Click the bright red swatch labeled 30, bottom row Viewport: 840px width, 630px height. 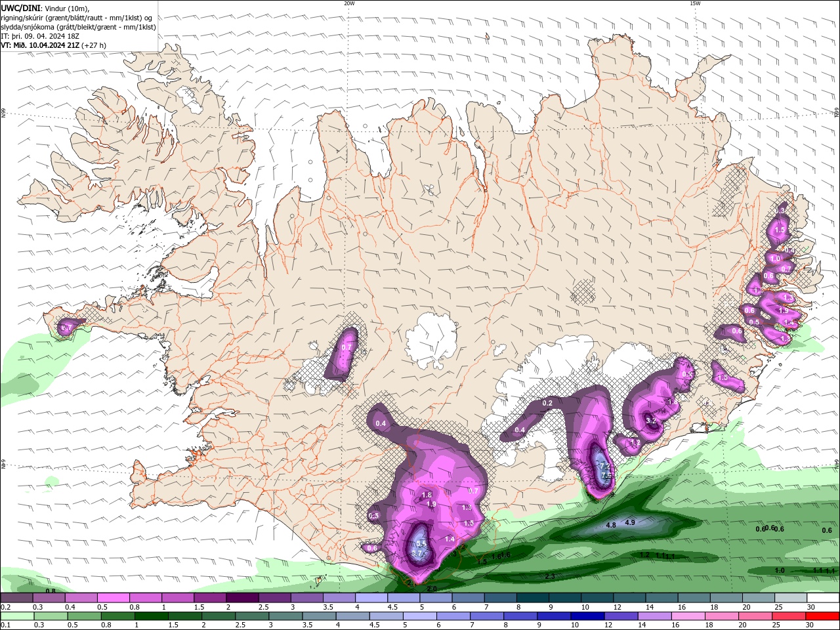tap(823, 616)
